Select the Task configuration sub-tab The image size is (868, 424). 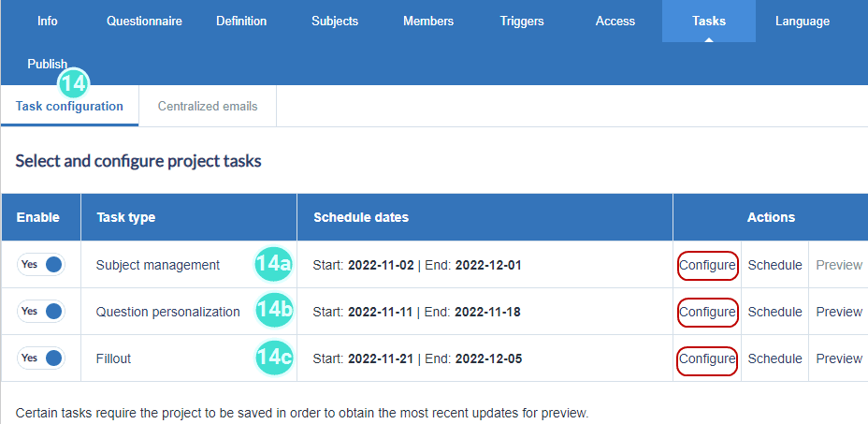(69, 106)
